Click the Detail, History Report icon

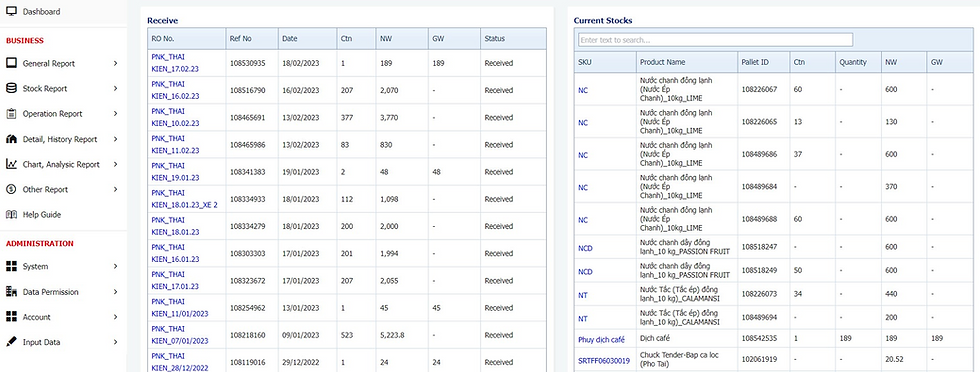click(11, 139)
